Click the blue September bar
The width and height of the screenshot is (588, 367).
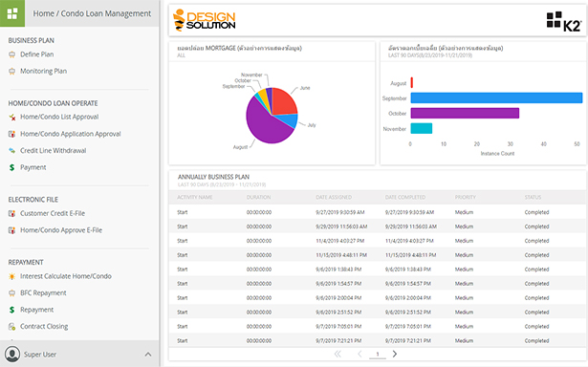click(496, 97)
